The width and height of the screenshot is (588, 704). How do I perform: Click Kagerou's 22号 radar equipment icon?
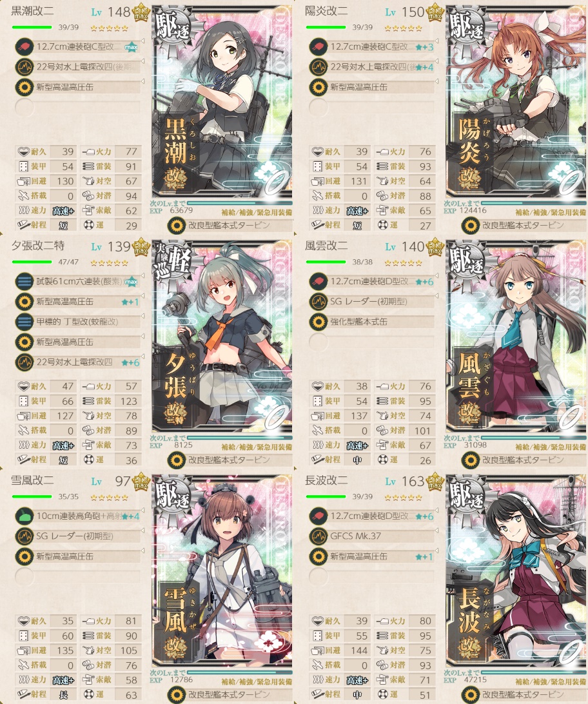pyautogui.click(x=318, y=67)
